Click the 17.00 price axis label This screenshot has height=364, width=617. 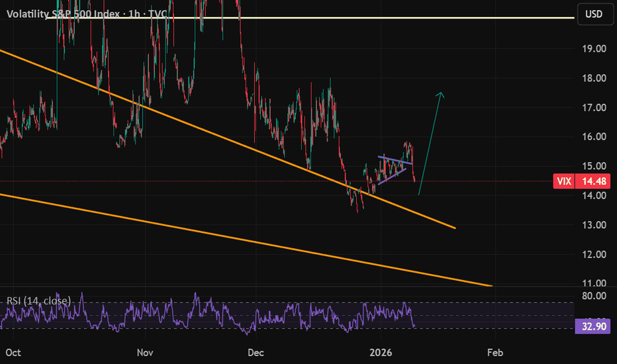click(x=593, y=107)
